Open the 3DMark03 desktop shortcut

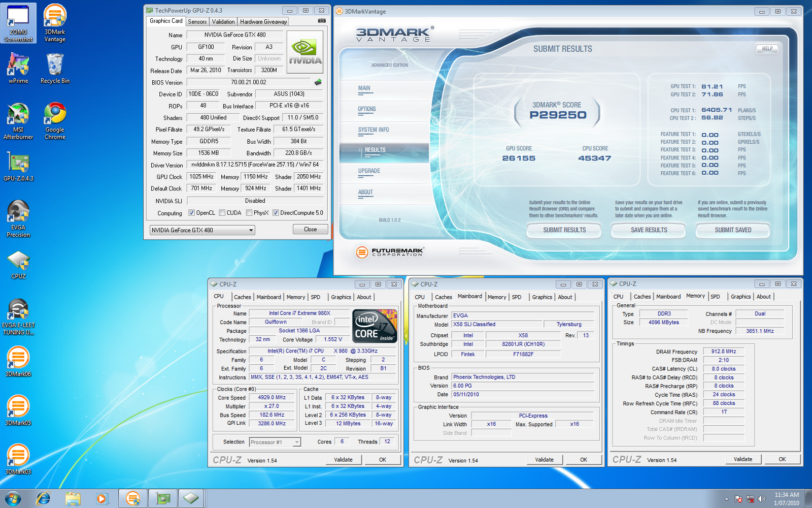tap(18, 459)
